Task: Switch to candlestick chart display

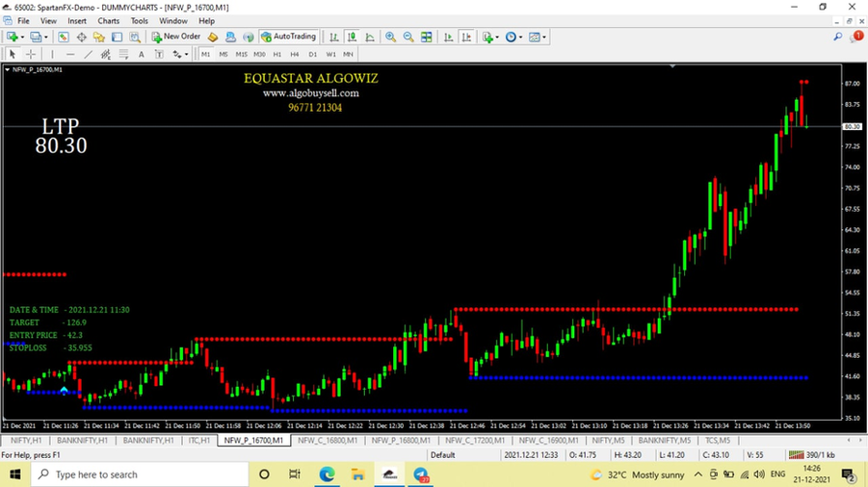Action: 352,37
